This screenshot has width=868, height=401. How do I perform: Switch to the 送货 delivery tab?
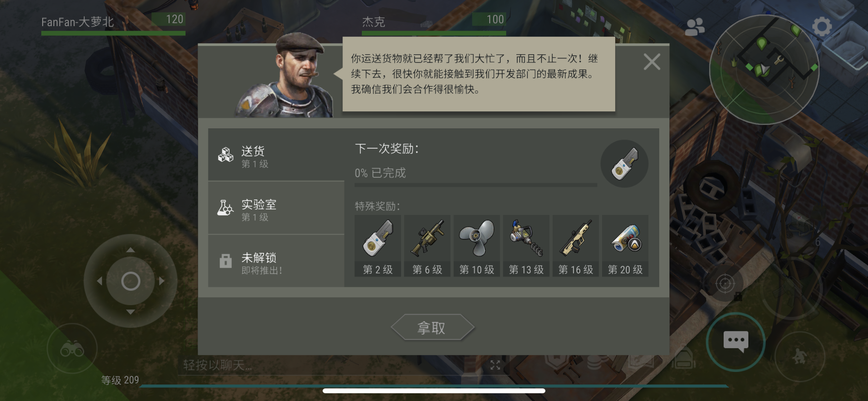[276, 155]
